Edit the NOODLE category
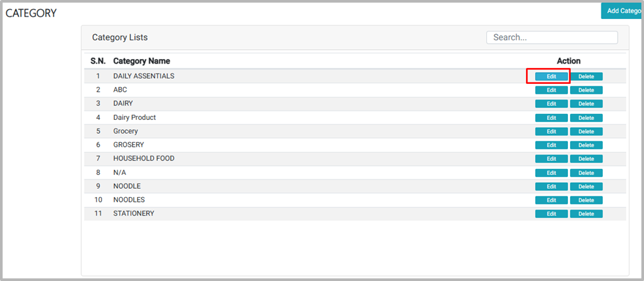The image size is (644, 281). (x=551, y=187)
